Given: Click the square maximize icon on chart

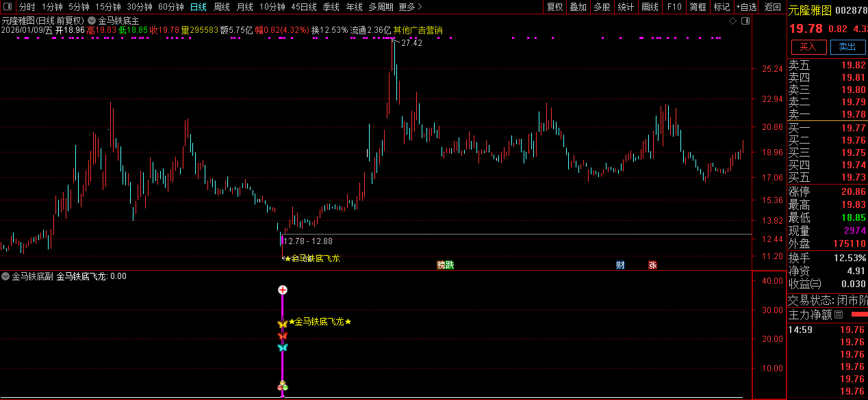Looking at the screenshot, I should (x=745, y=21).
